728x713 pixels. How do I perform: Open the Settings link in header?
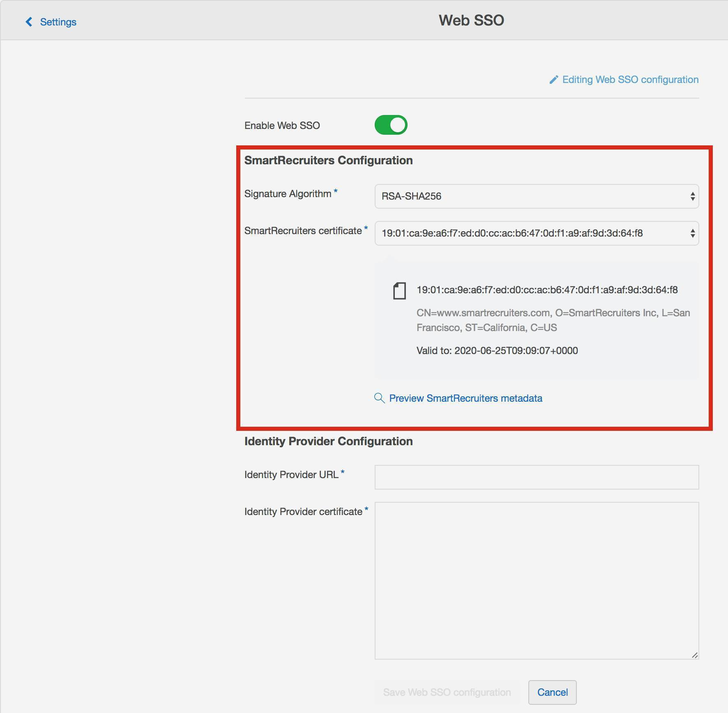click(x=58, y=22)
